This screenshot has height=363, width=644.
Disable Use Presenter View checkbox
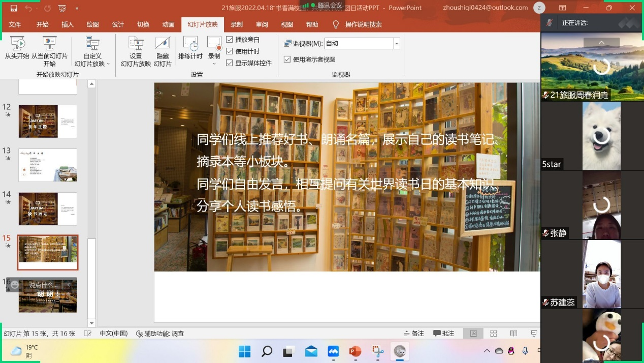[x=287, y=59]
